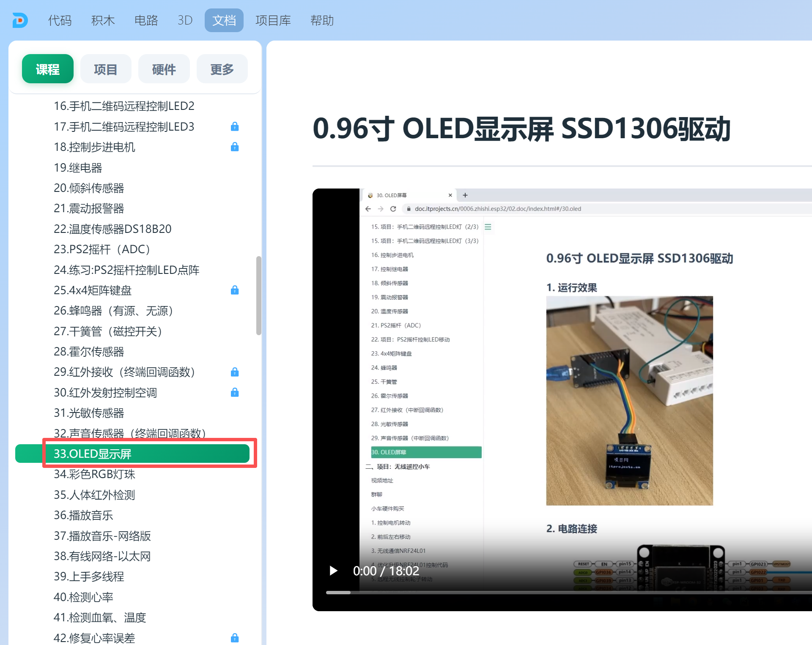The width and height of the screenshot is (812, 645).
Task: Open lesson 27.干簧管（磁控开关）
Action: [109, 331]
